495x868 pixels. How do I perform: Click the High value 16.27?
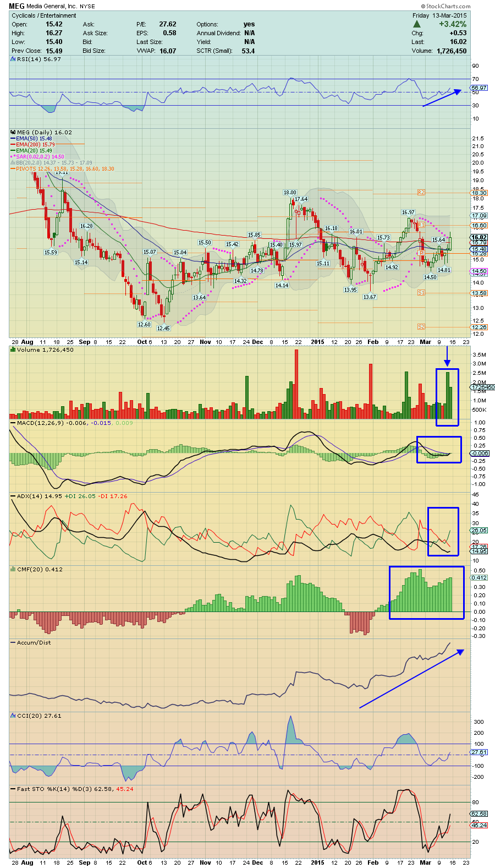tap(54, 33)
